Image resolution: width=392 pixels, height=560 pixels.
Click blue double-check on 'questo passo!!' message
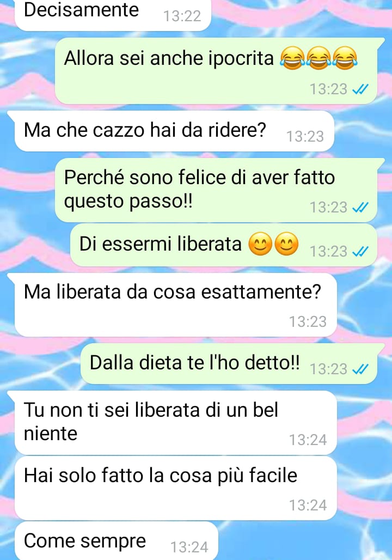point(360,208)
